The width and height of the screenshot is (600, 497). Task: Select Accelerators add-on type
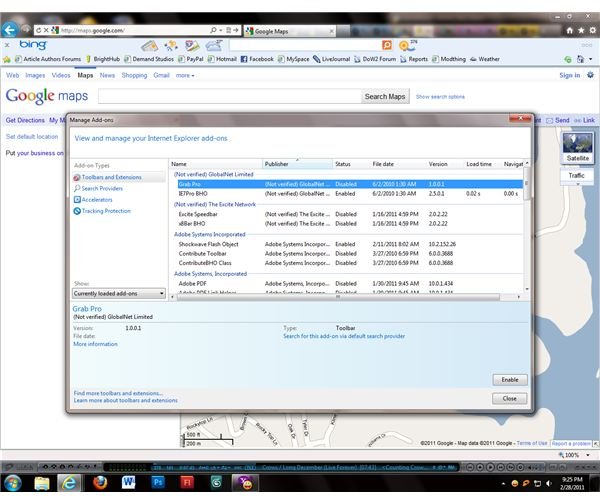click(x=97, y=200)
